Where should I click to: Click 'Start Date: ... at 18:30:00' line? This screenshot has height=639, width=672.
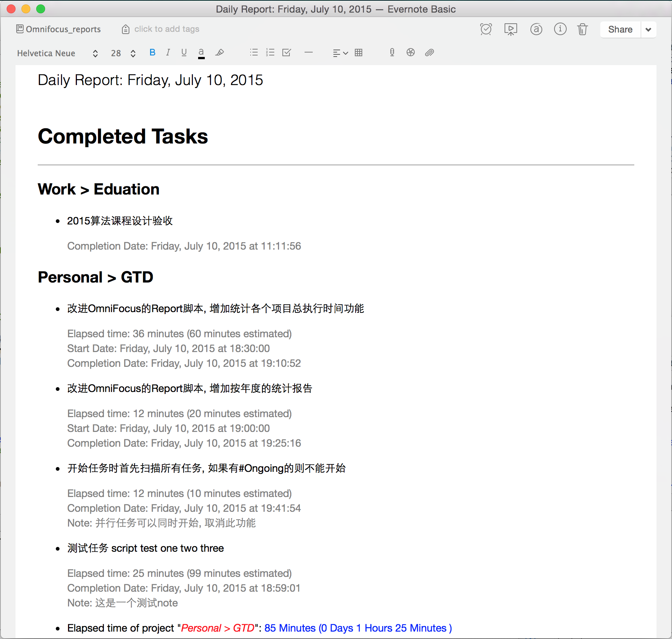pyautogui.click(x=169, y=349)
